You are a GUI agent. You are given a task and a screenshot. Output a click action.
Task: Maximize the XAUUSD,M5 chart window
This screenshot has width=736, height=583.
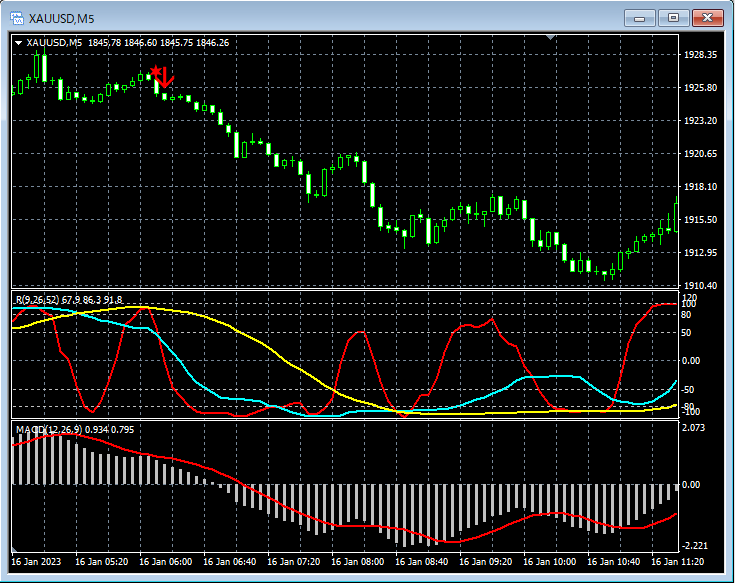673,17
